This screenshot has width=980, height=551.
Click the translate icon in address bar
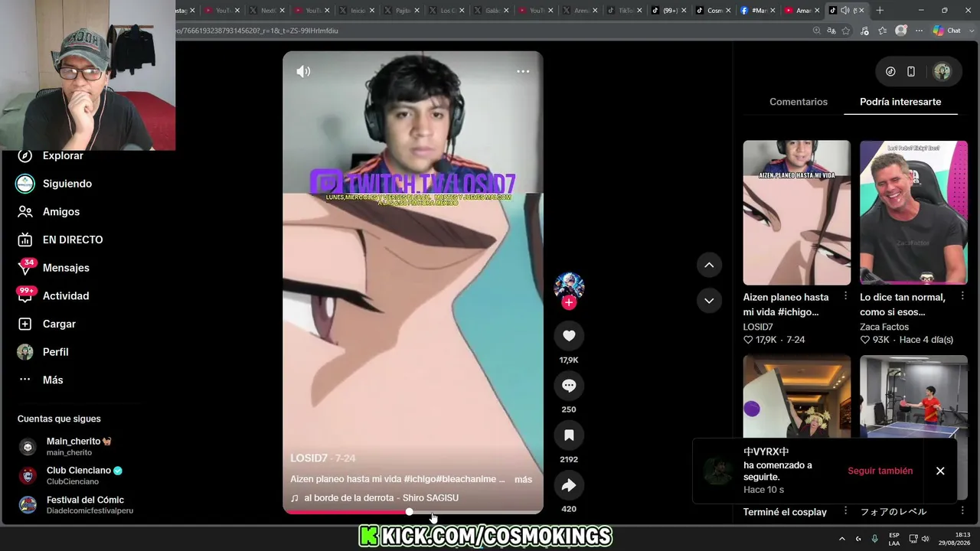click(x=831, y=31)
